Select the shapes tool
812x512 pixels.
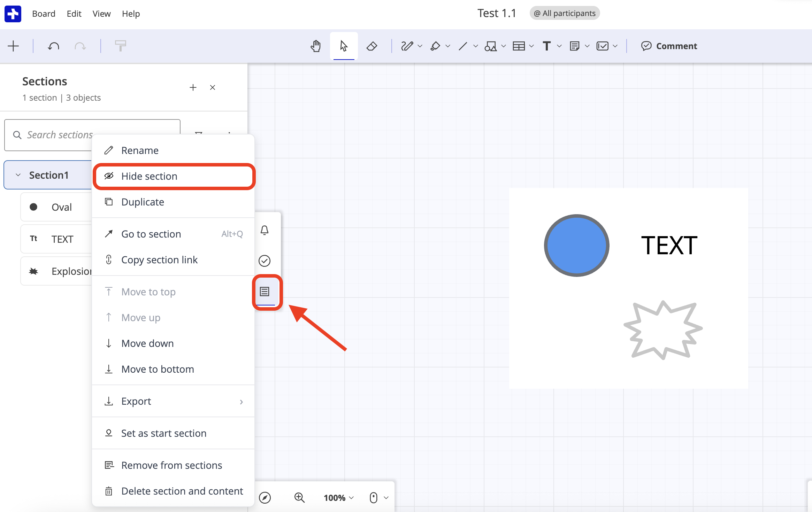point(491,46)
